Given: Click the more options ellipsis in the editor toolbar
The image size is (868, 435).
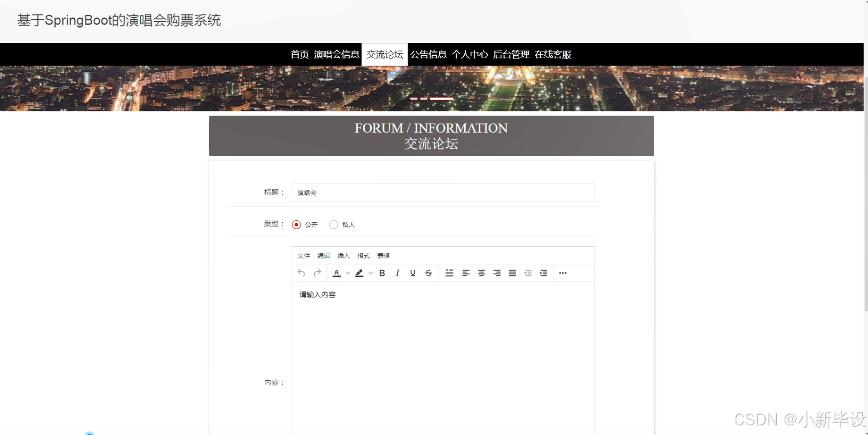Looking at the screenshot, I should 563,273.
